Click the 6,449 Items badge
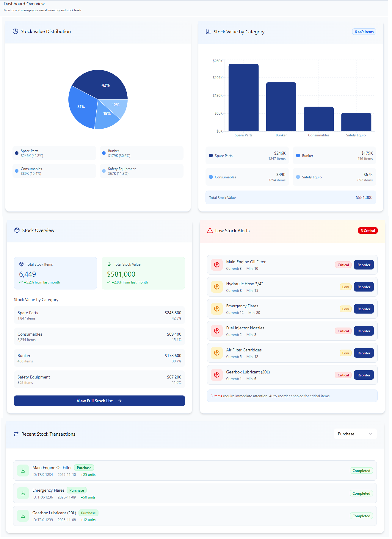This screenshot has width=392, height=539. tap(364, 32)
